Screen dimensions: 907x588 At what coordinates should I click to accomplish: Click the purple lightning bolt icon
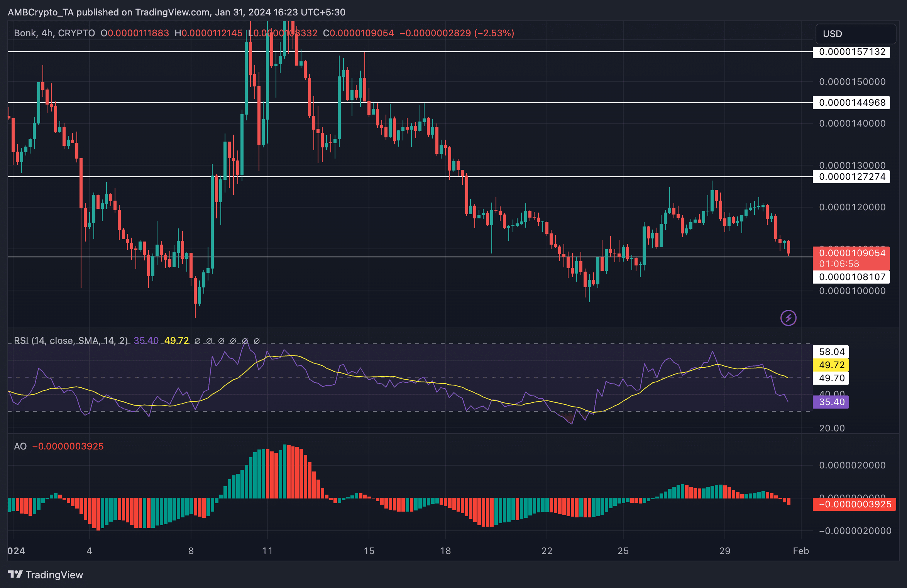(x=788, y=318)
